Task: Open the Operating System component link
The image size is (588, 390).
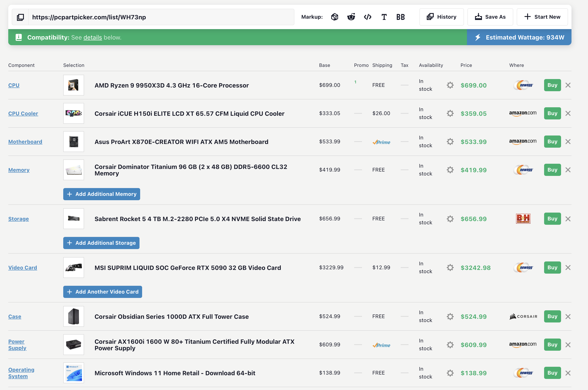Action: pos(21,373)
